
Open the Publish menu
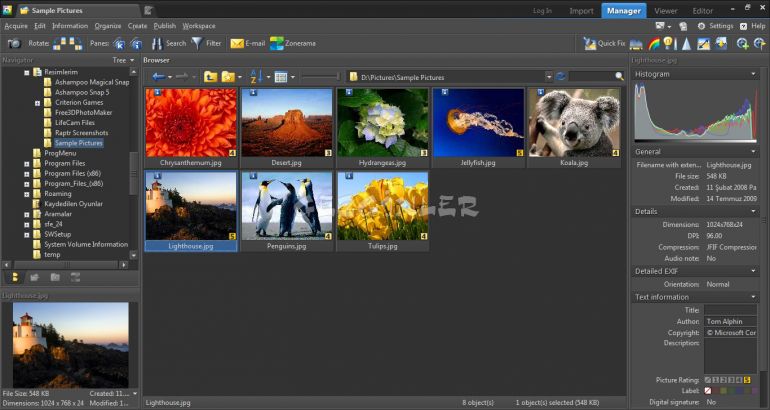point(165,26)
